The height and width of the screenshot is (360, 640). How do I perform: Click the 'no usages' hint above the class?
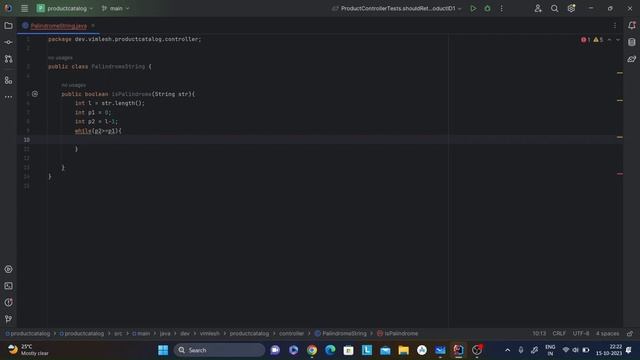click(60, 58)
